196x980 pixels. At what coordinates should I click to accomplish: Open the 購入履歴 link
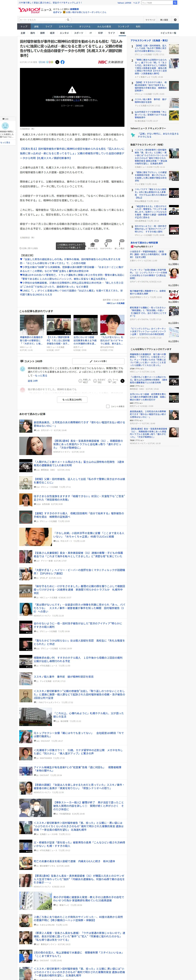[164, 20]
